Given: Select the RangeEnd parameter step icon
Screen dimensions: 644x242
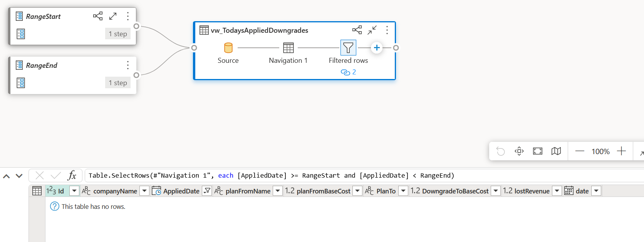Looking at the screenshot, I should (21, 83).
